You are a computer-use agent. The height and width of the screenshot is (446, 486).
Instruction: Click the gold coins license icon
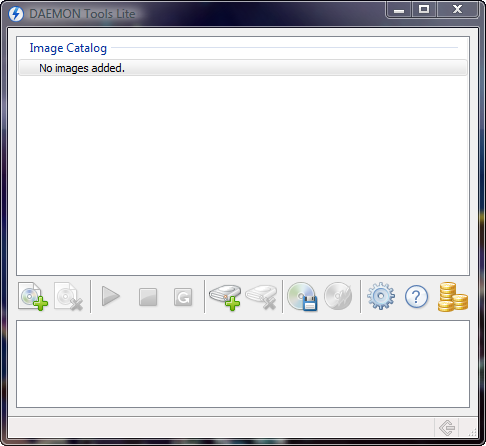453,297
